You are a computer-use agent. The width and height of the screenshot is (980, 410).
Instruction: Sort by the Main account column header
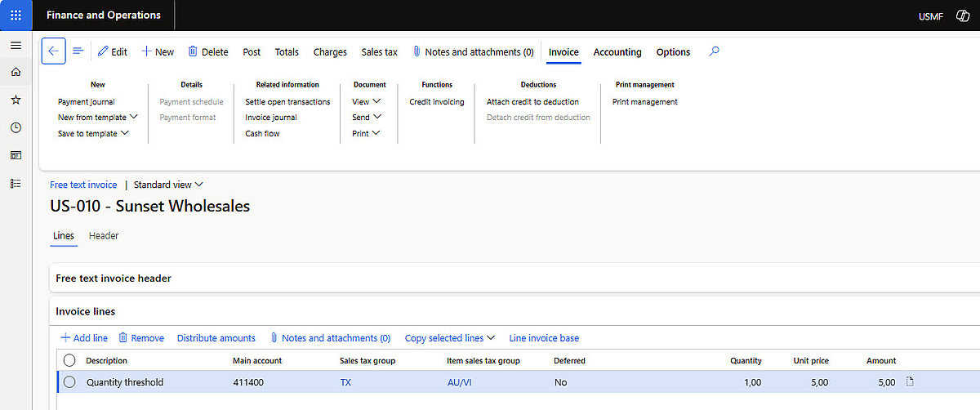(257, 360)
